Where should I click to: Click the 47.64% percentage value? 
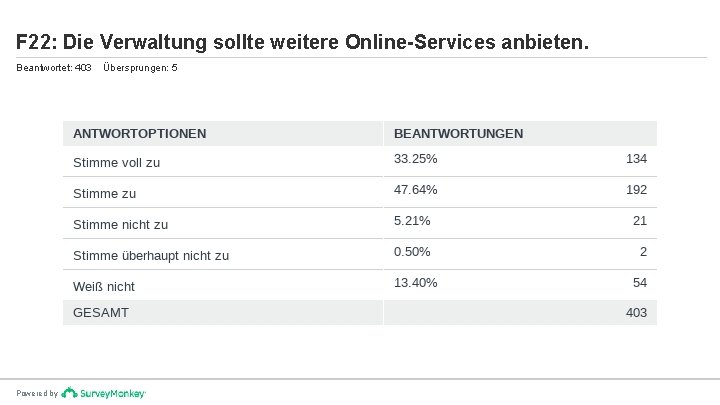pos(415,189)
